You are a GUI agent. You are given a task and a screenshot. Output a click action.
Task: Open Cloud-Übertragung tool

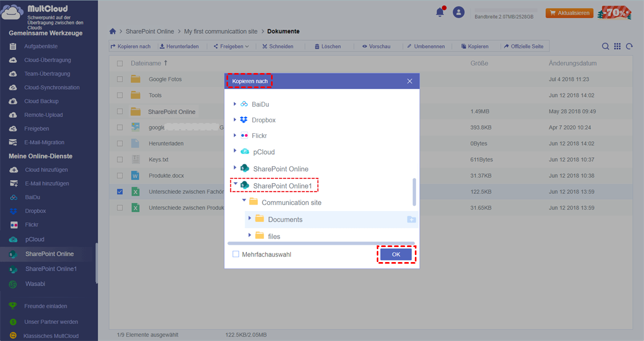(x=47, y=60)
